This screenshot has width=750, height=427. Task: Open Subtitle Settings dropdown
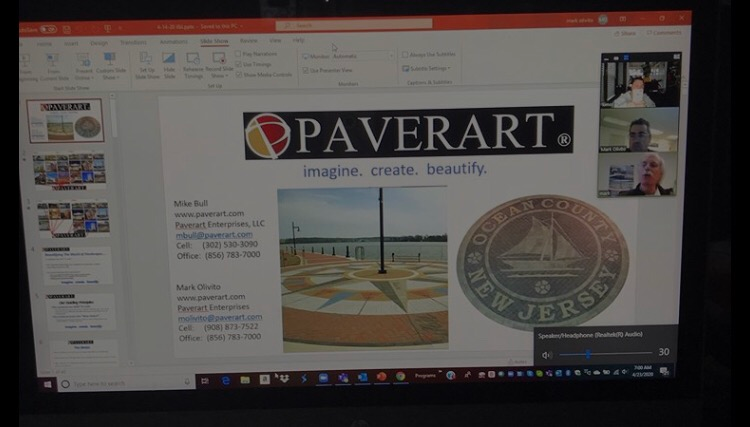tap(427, 68)
